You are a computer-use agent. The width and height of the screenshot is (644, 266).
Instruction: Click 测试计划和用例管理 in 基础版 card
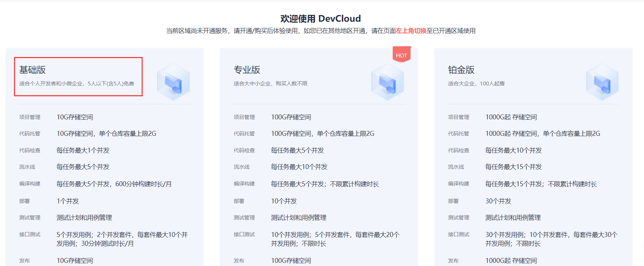(84, 218)
